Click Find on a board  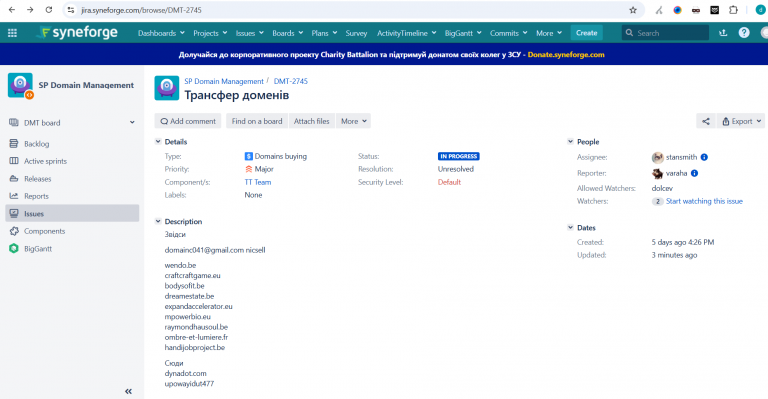(257, 121)
